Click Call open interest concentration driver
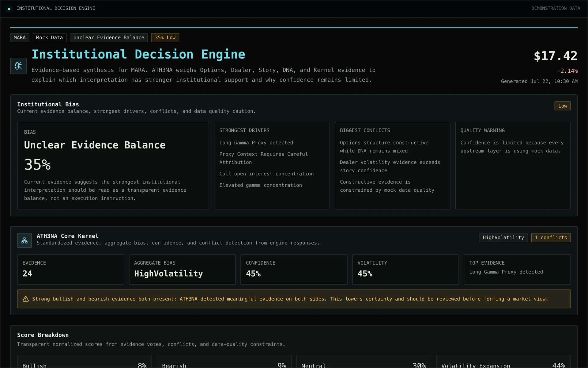This screenshot has height=368, width=588. [x=266, y=174]
